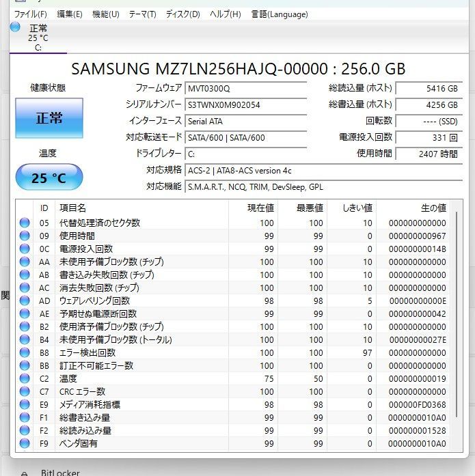Open the テーマ(T) menu
The height and width of the screenshot is (476, 475).
142,14
